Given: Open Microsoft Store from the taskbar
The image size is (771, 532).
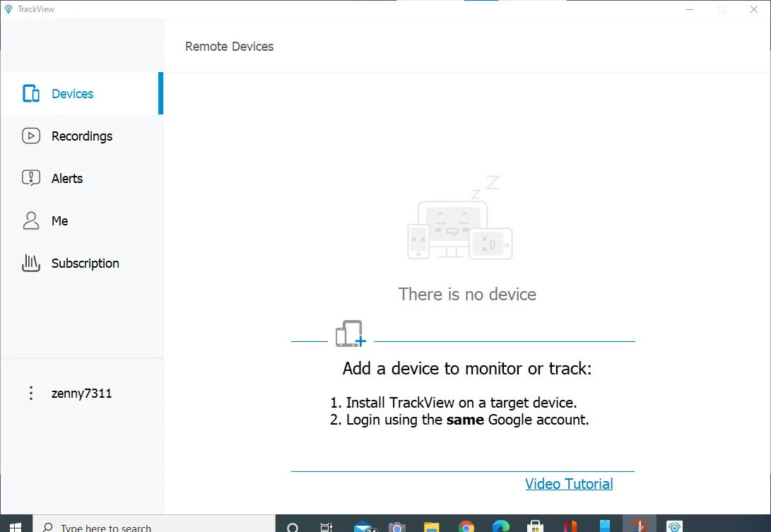Looking at the screenshot, I should coord(535,526).
